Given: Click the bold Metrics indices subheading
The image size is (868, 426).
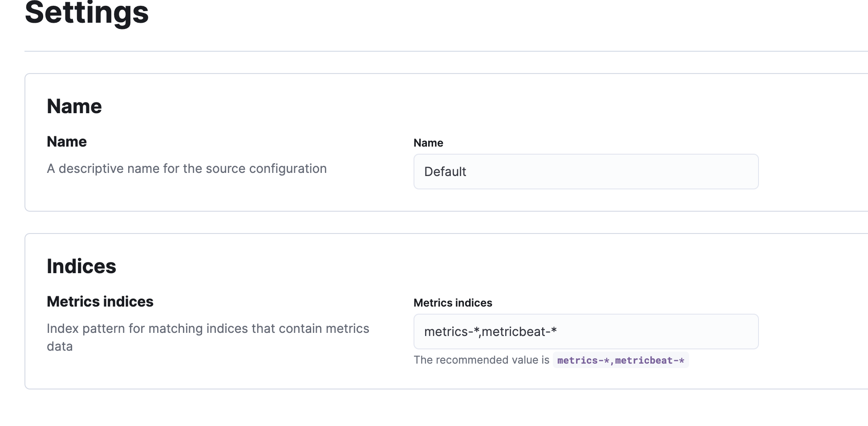Looking at the screenshot, I should (100, 301).
